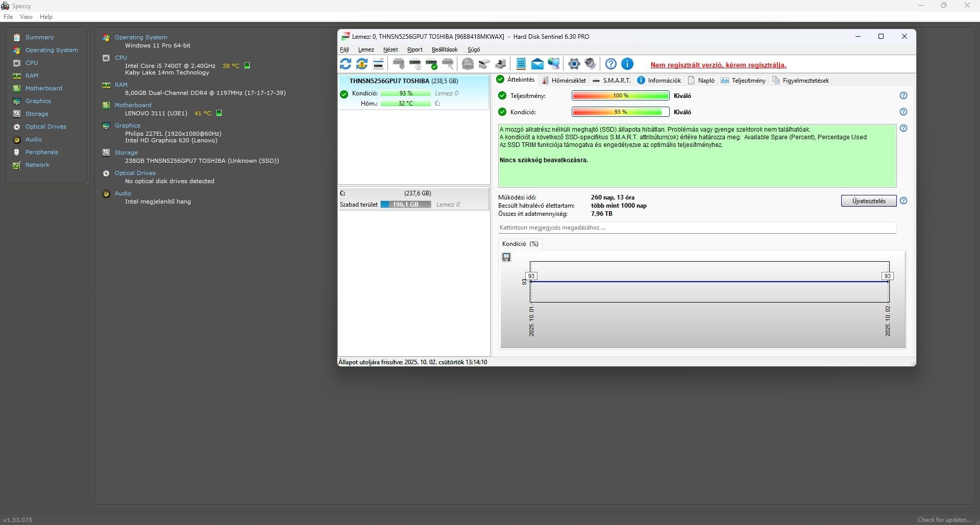Open Speccy's File menu
This screenshot has height=525, width=980.
(x=8, y=17)
